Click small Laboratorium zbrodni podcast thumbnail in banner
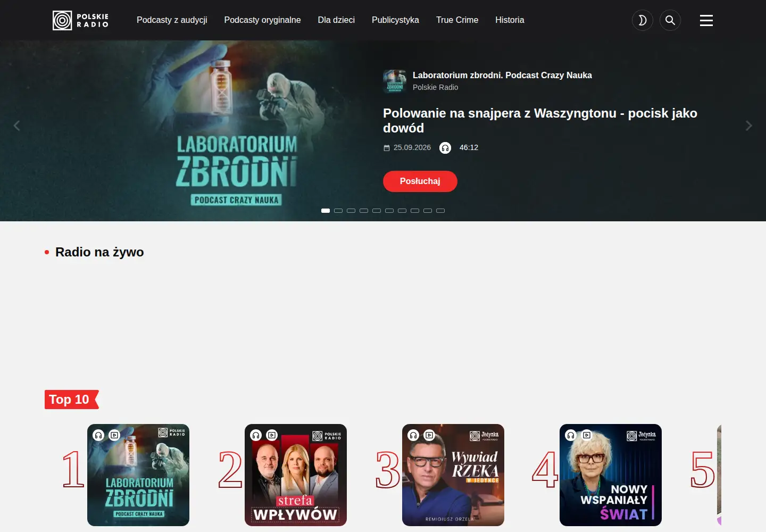The width and height of the screenshot is (766, 532). pyautogui.click(x=395, y=81)
